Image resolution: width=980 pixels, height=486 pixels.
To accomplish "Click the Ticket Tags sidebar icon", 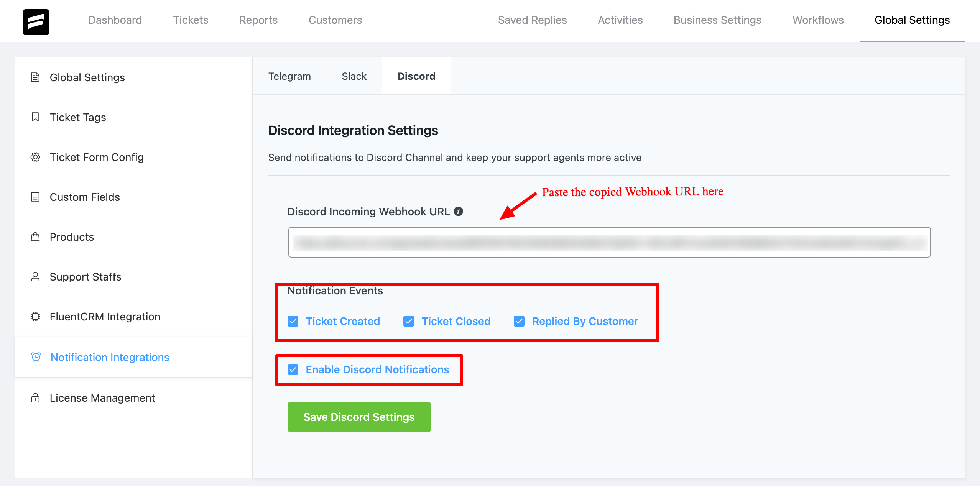I will tap(36, 117).
